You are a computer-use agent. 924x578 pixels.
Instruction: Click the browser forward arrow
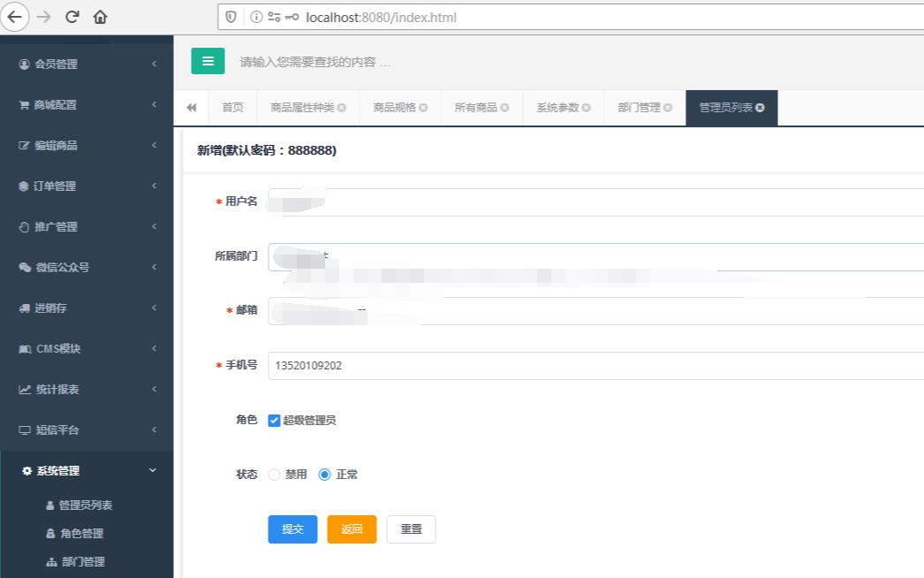pos(44,17)
